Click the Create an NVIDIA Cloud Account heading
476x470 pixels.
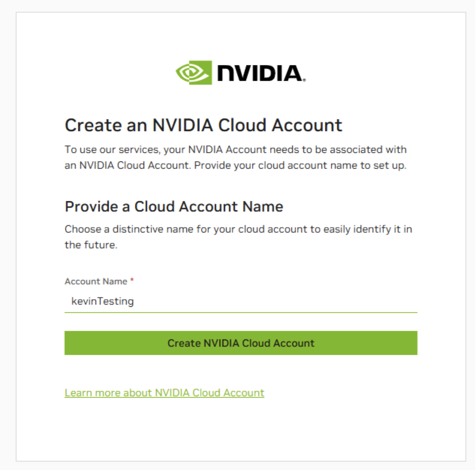tap(203, 125)
